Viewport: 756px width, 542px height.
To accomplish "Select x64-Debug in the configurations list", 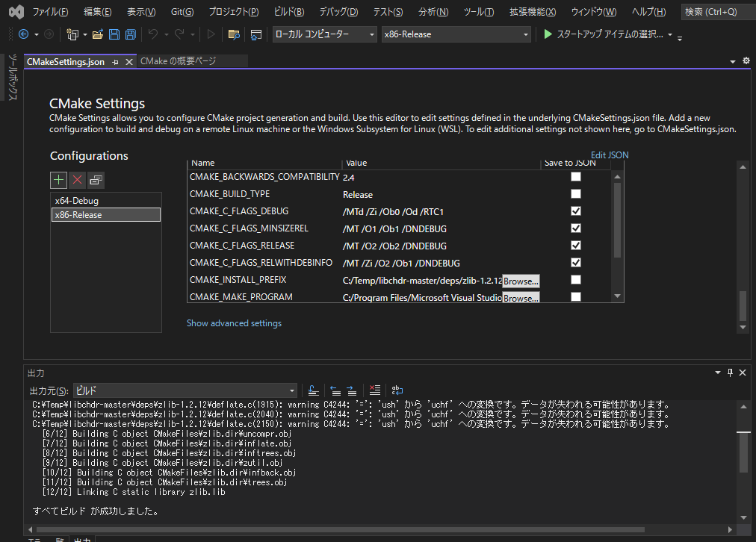I will (77, 201).
